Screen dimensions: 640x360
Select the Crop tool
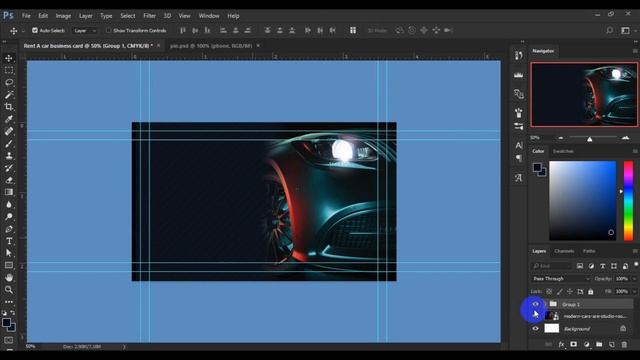(x=9, y=107)
